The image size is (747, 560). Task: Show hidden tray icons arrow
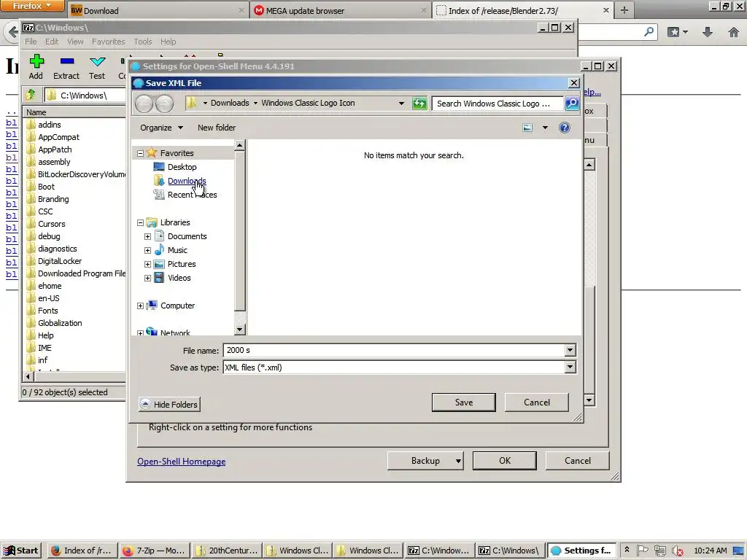pos(627,550)
